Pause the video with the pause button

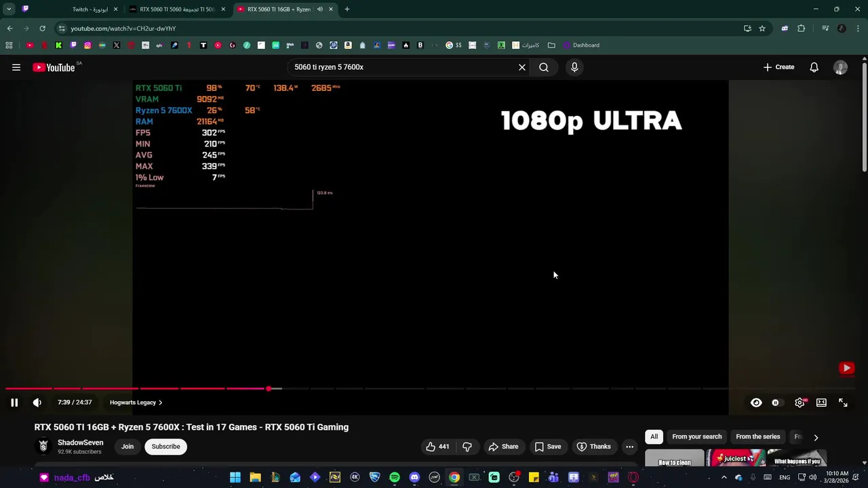tap(14, 403)
